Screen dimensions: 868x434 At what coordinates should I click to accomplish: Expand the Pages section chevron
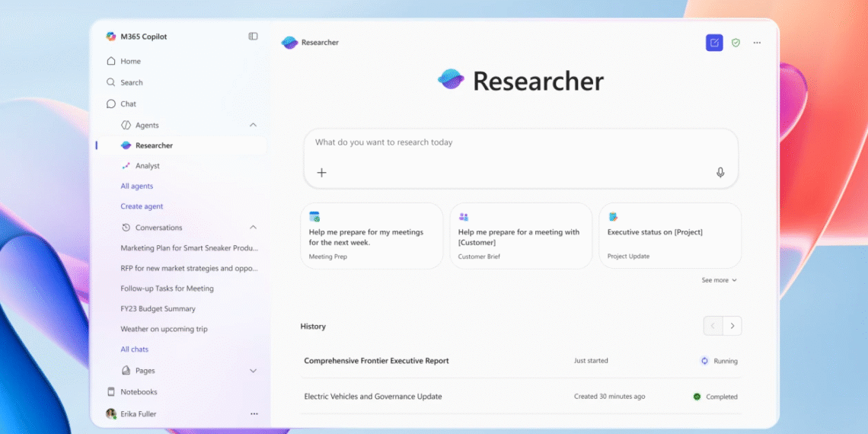pyautogui.click(x=253, y=371)
